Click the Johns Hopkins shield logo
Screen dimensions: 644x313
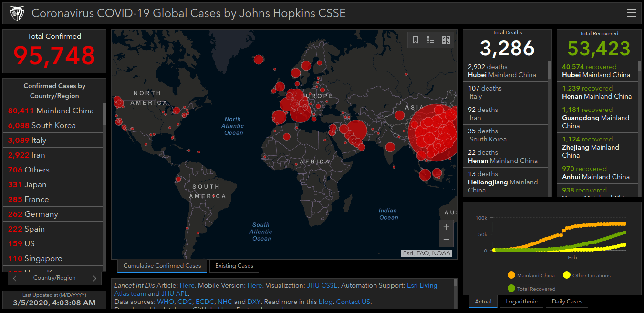click(x=17, y=13)
